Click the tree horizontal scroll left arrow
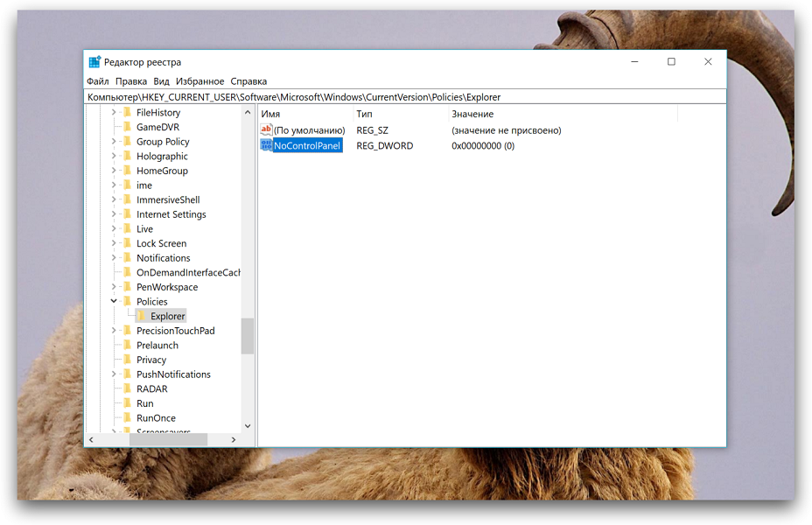 (91, 439)
